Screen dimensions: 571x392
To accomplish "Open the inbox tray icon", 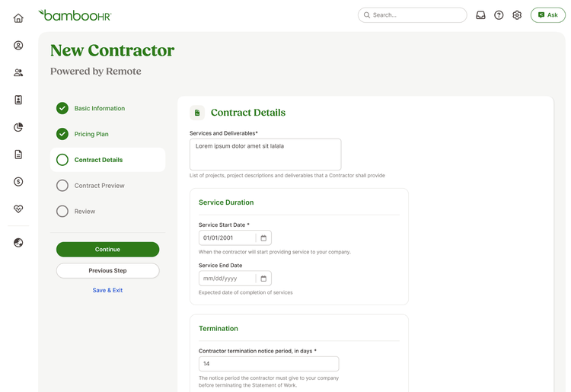I will (x=480, y=15).
